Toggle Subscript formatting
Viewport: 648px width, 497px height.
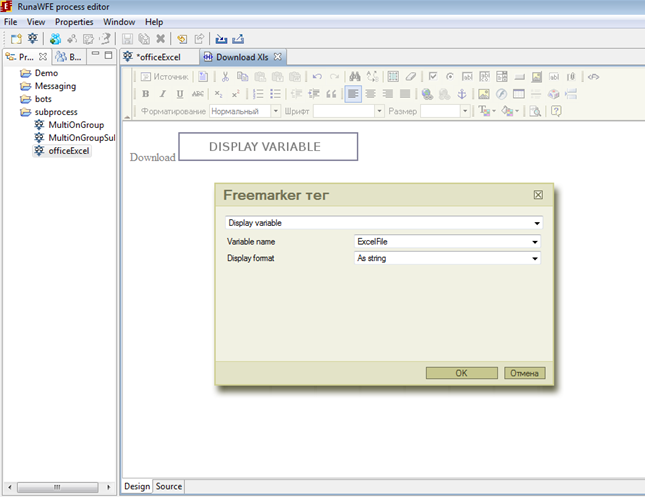[219, 94]
